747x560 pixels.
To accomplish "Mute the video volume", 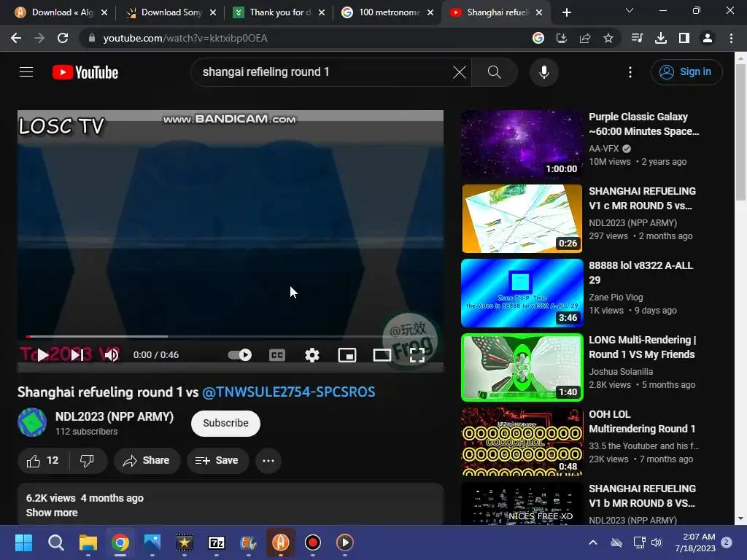I will click(x=111, y=355).
